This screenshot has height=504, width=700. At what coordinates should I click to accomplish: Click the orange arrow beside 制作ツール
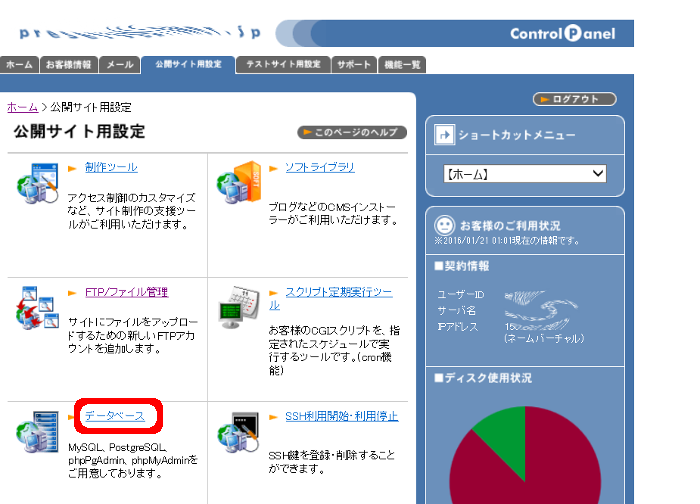pyautogui.click(x=72, y=169)
